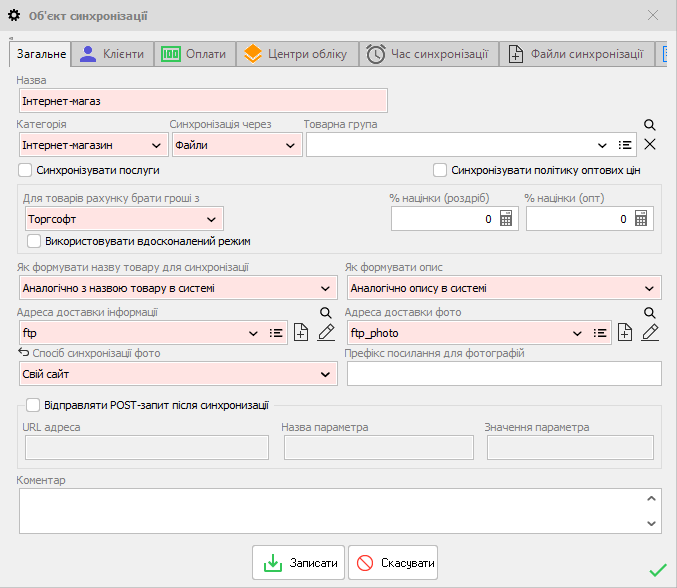Expand the Спосіб синхронізації фото dropdown
The height and width of the screenshot is (588, 677).
pos(325,374)
